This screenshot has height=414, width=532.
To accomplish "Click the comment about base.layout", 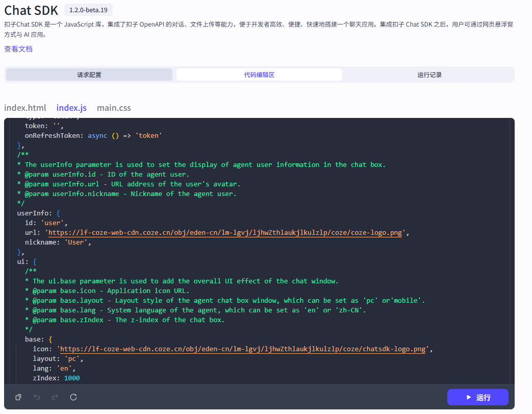I will (x=225, y=300).
